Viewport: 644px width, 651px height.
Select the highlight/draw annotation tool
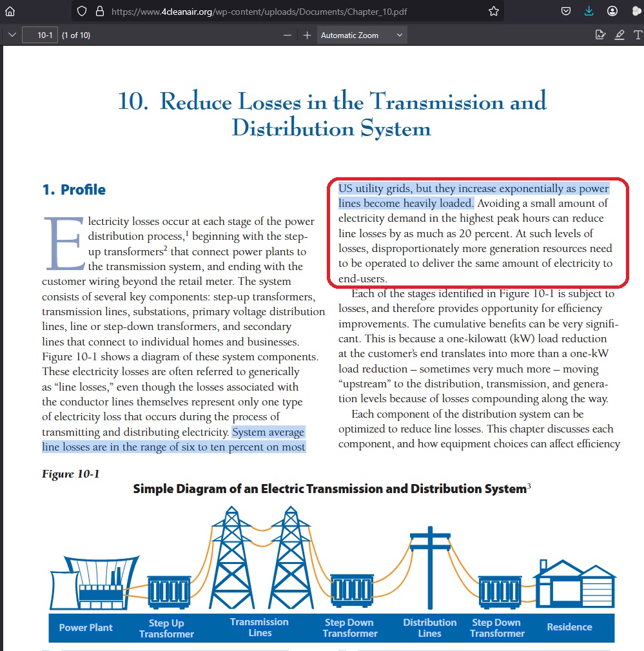[620, 35]
